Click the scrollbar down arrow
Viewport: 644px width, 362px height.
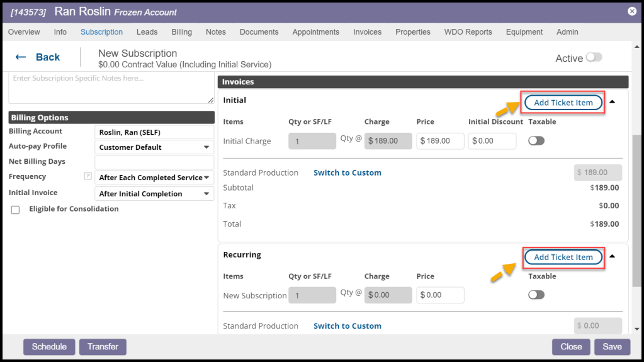pos(637,328)
